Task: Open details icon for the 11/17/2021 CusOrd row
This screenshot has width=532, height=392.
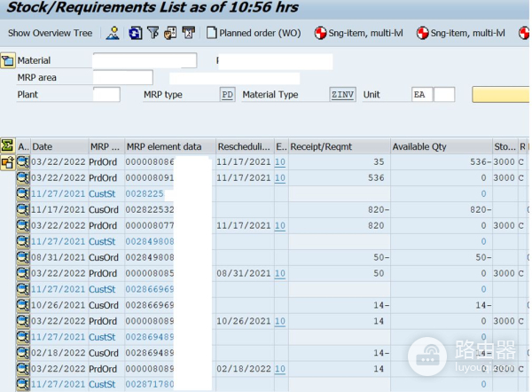Action: coord(23,210)
